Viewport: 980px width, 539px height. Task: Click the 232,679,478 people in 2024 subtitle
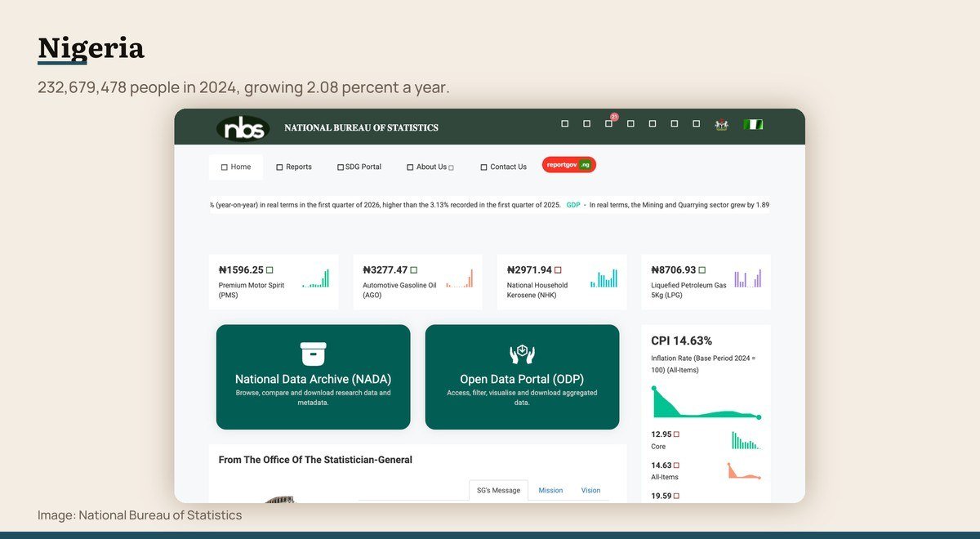click(x=243, y=87)
